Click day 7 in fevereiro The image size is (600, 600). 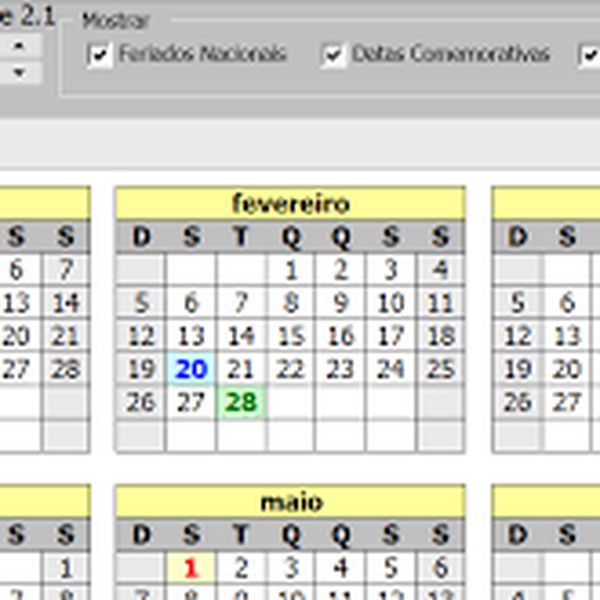pos(241,303)
